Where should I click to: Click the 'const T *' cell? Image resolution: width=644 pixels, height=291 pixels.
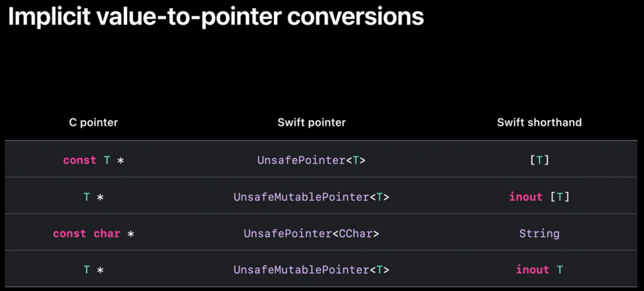point(93,160)
